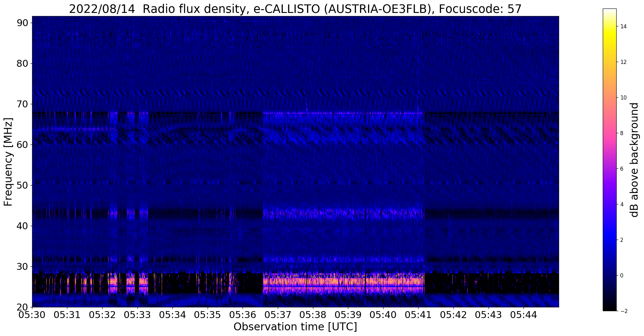Click the colorbar tick label 2
The height and width of the screenshot is (336, 644).
(x=622, y=240)
